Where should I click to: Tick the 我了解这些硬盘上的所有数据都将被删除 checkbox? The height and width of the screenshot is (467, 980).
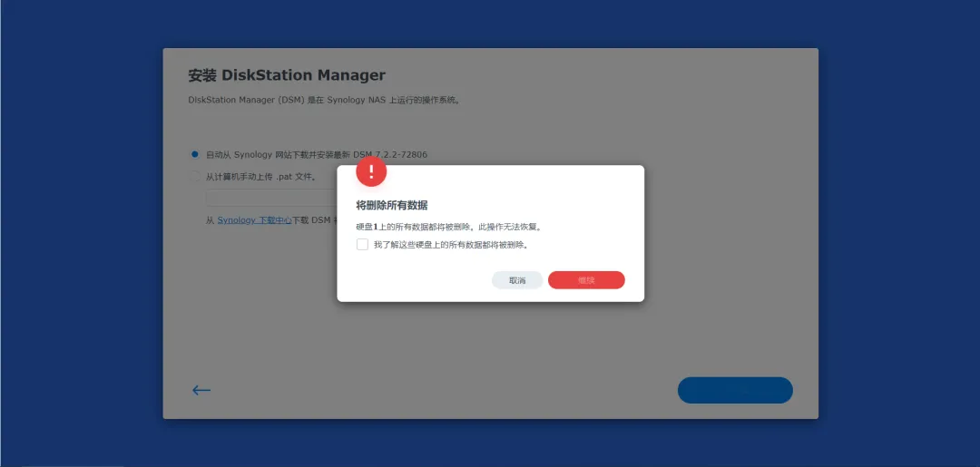point(362,245)
